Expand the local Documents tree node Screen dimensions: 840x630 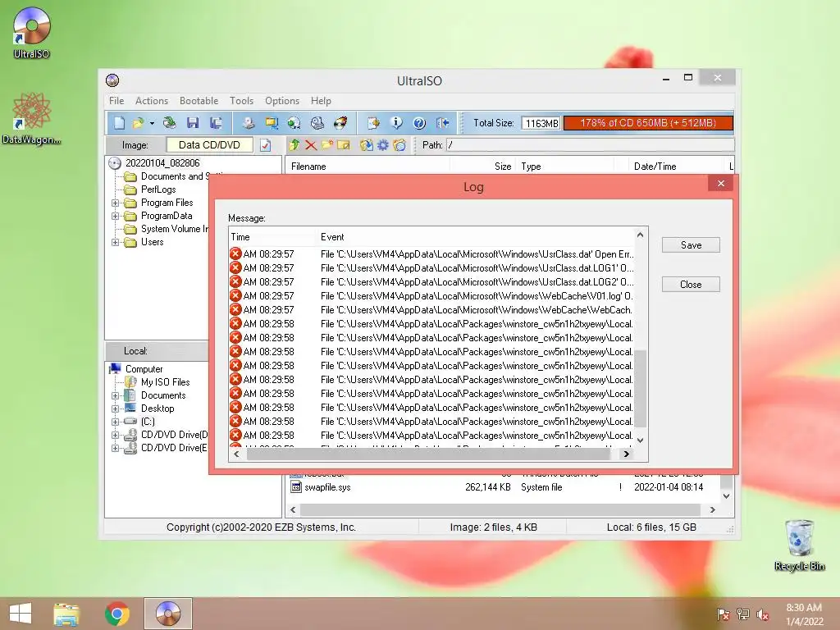(x=115, y=396)
